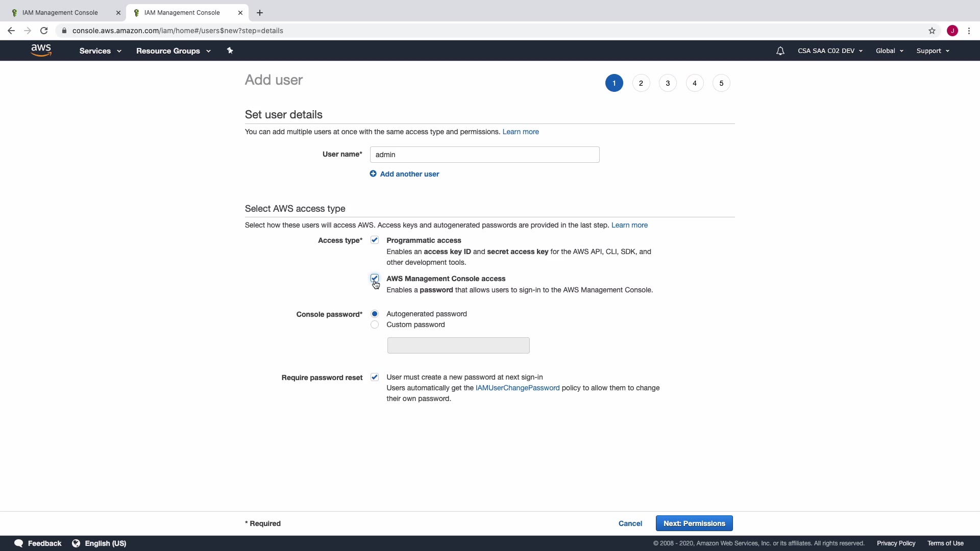Uncheck Programmatic access checkbox
980x551 pixels.
tap(375, 240)
